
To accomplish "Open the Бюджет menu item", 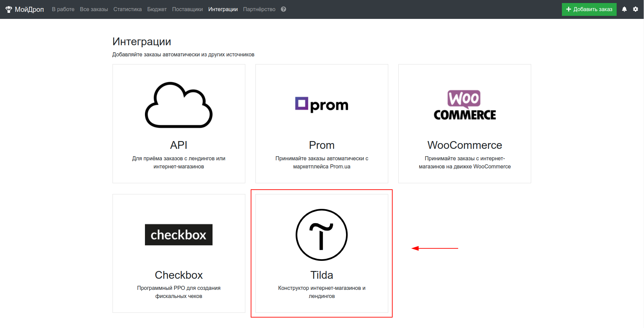I will click(x=157, y=9).
